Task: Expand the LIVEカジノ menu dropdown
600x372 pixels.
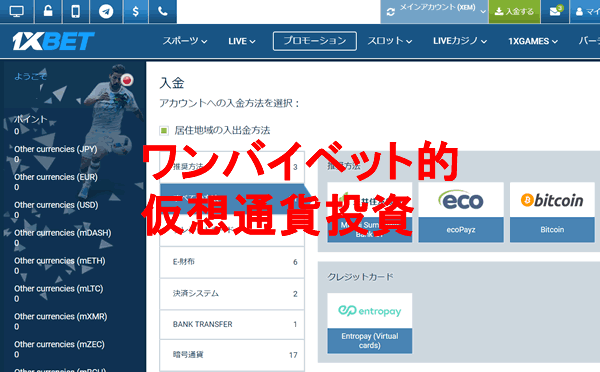Action: pos(460,41)
